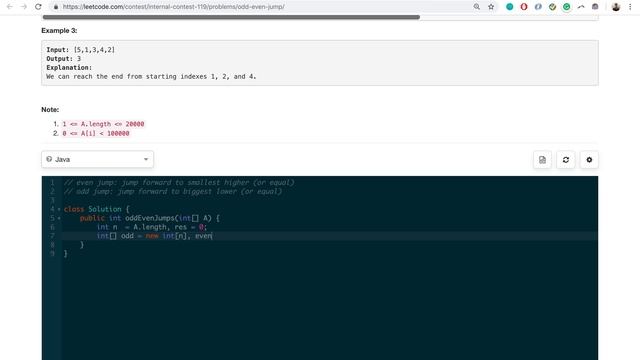The width and height of the screenshot is (640, 360).
Task: Open the zoom magnifier in address bar
Action: [x=476, y=7]
